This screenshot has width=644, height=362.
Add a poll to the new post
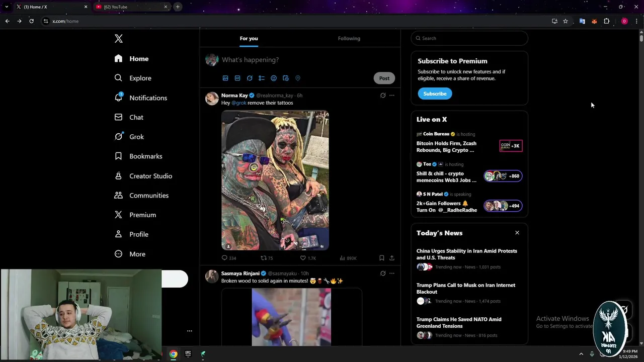(262, 78)
